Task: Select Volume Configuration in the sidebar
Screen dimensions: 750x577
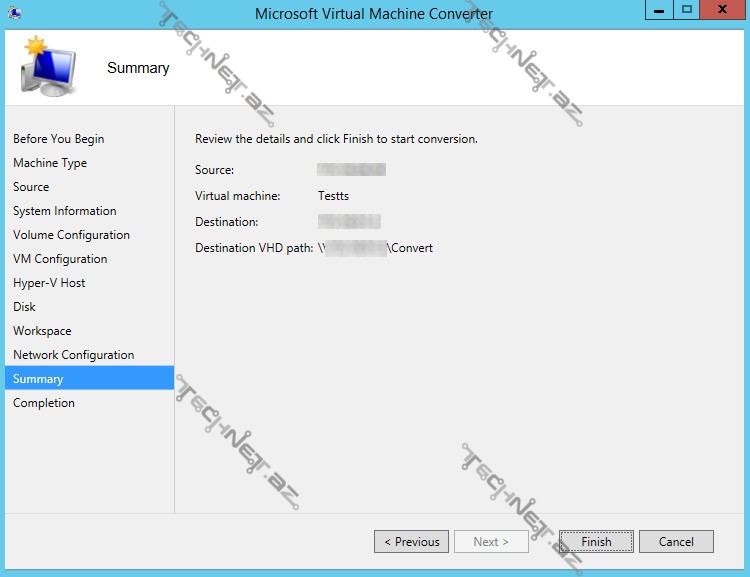Action: (x=71, y=235)
